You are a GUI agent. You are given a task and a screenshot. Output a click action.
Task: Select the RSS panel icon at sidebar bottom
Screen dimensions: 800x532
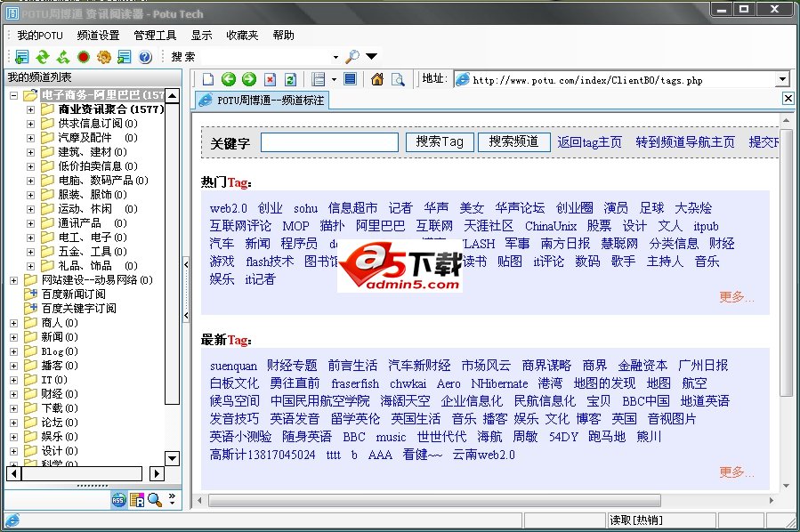[118, 500]
